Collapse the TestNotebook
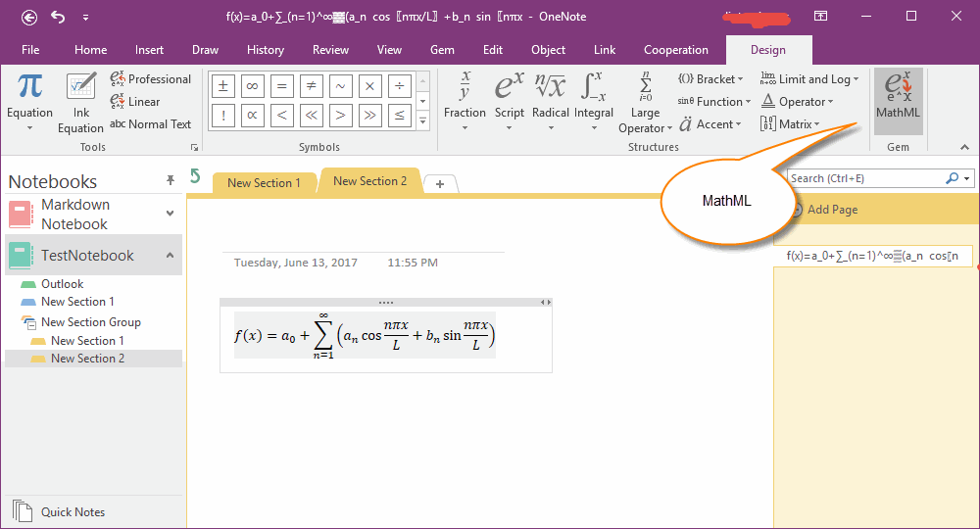This screenshot has width=980, height=529. coord(170,255)
